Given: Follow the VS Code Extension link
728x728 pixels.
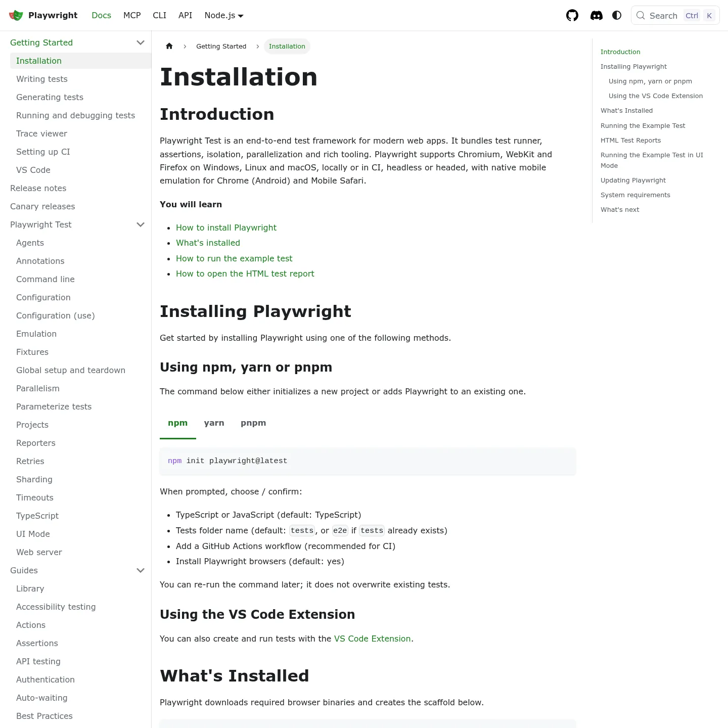Looking at the screenshot, I should [x=373, y=639].
